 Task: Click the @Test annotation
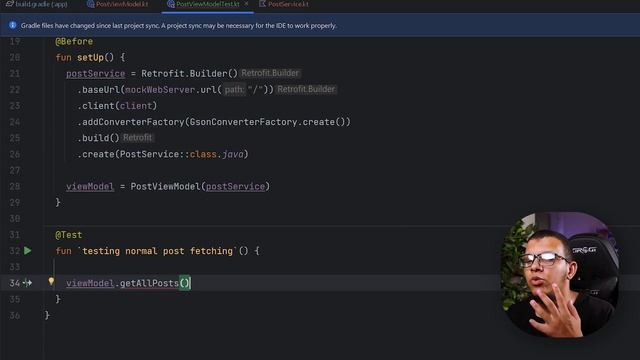69,235
